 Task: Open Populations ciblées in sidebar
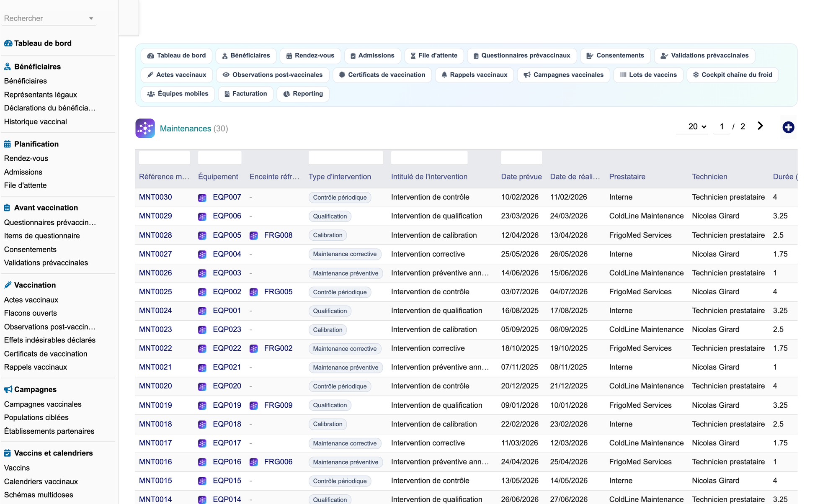pyautogui.click(x=36, y=417)
